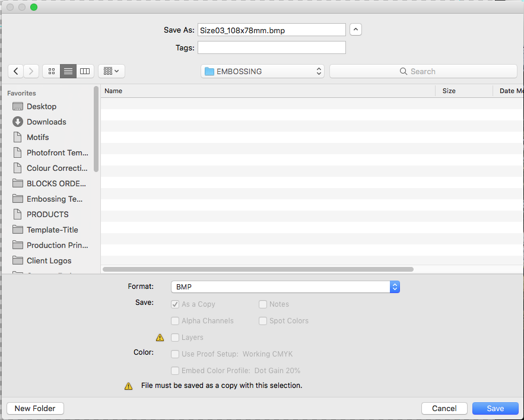
Task: Click the New Folder button
Action: click(x=35, y=408)
